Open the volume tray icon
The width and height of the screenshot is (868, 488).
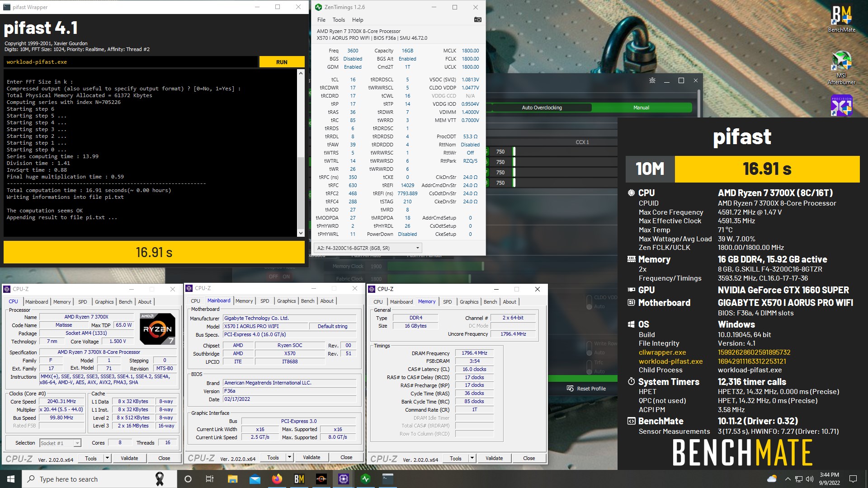(x=810, y=479)
